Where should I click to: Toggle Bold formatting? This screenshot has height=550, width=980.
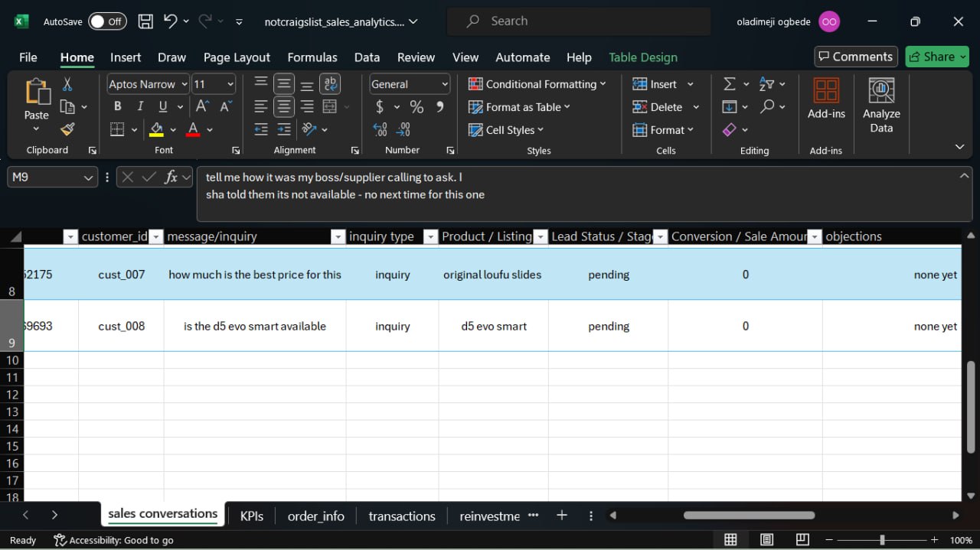click(x=117, y=107)
